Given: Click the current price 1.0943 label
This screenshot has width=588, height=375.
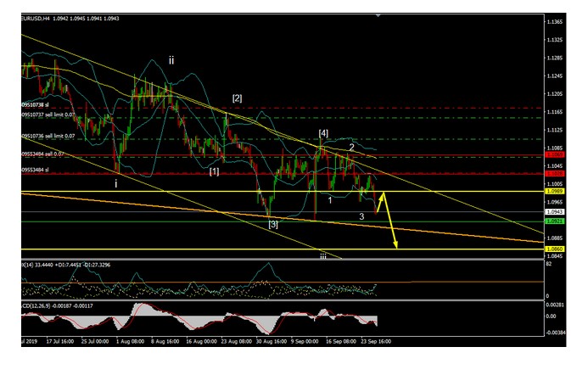Looking at the screenshot, I should [553, 212].
